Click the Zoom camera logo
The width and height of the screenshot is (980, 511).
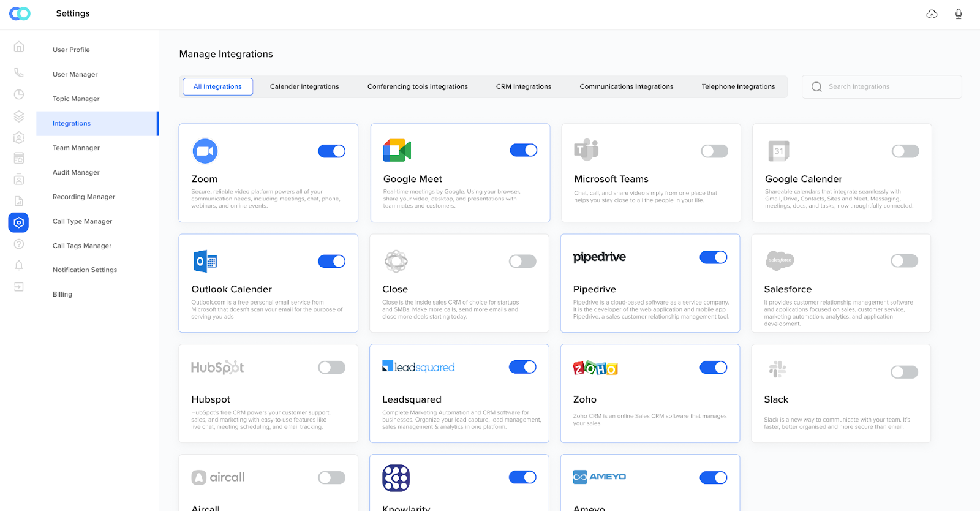click(205, 151)
